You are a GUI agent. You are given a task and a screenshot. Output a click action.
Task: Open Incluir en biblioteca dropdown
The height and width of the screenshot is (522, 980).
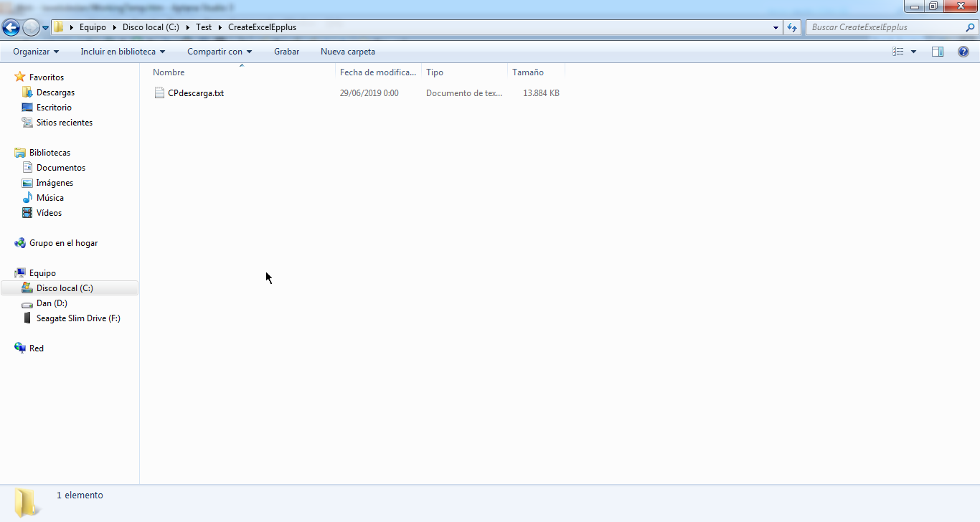[x=123, y=52]
